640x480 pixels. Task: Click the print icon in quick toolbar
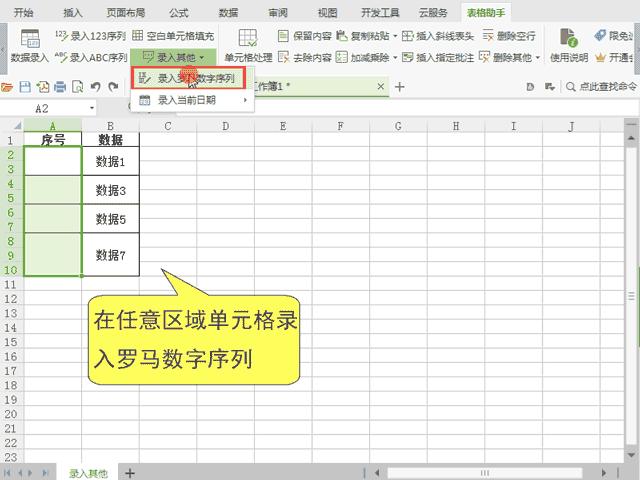60,87
